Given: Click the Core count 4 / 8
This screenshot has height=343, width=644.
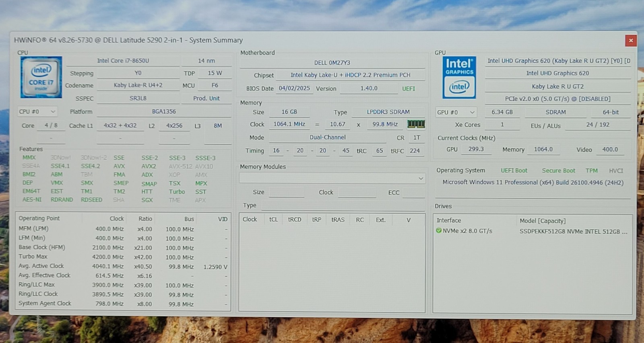Looking at the screenshot, I should click(51, 125).
